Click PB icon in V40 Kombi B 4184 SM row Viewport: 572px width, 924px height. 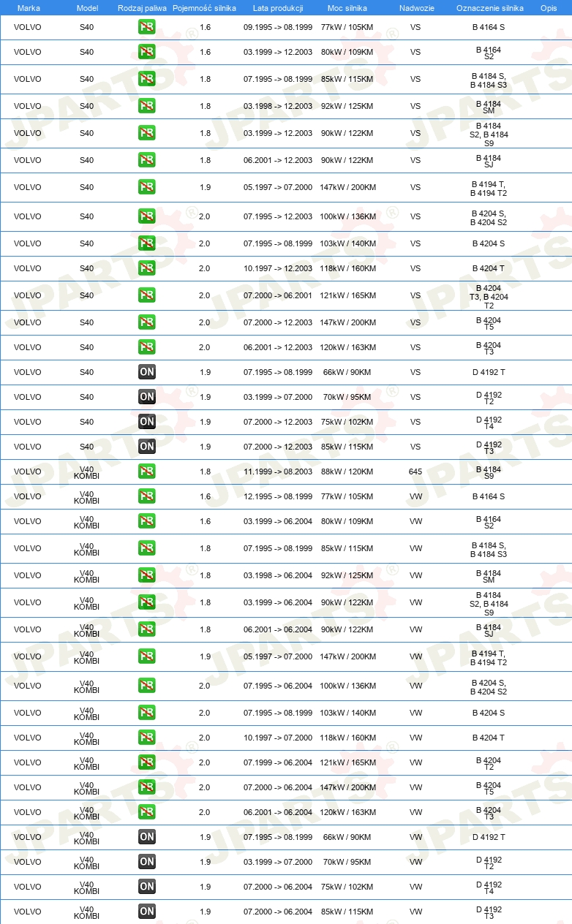pos(147,575)
